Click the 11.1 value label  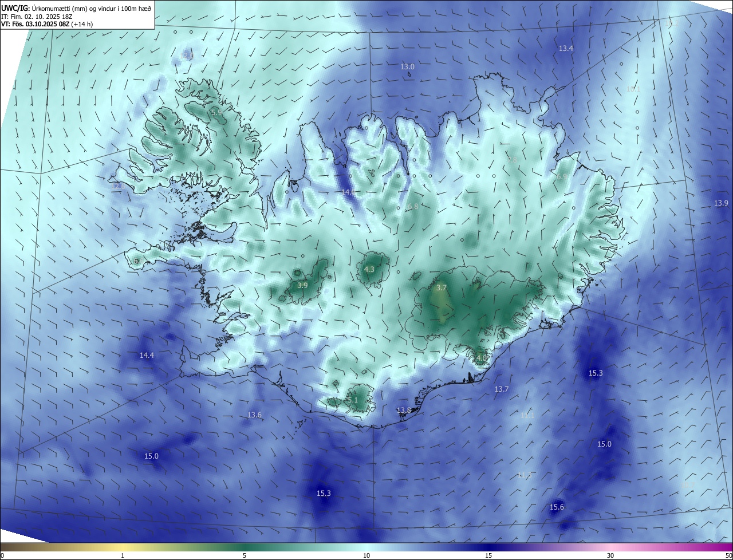[527, 415]
